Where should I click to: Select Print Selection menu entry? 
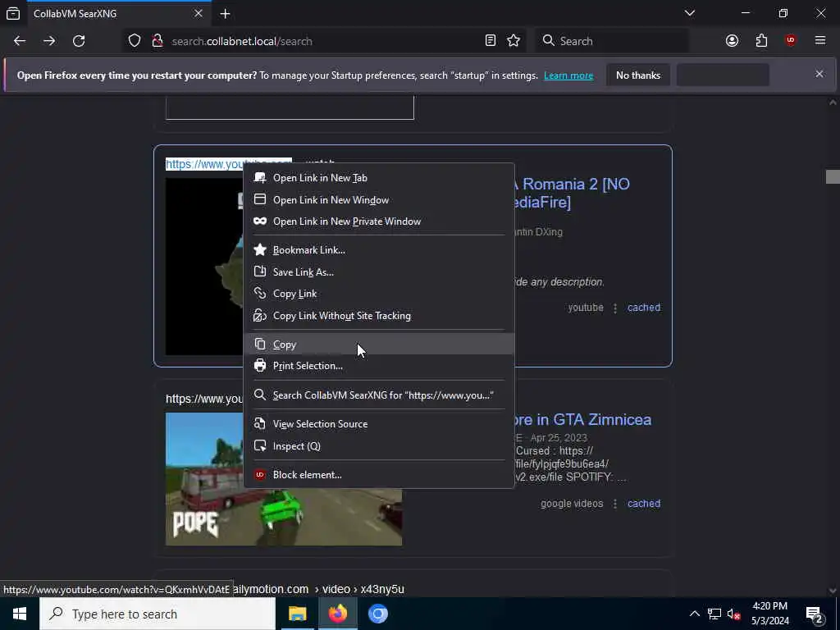(x=379, y=365)
